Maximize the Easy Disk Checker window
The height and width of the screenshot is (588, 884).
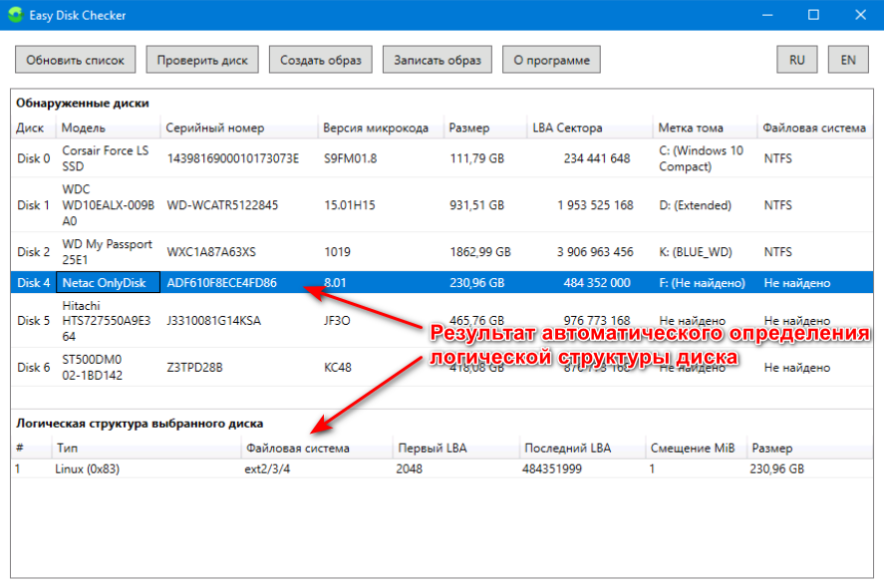(813, 15)
